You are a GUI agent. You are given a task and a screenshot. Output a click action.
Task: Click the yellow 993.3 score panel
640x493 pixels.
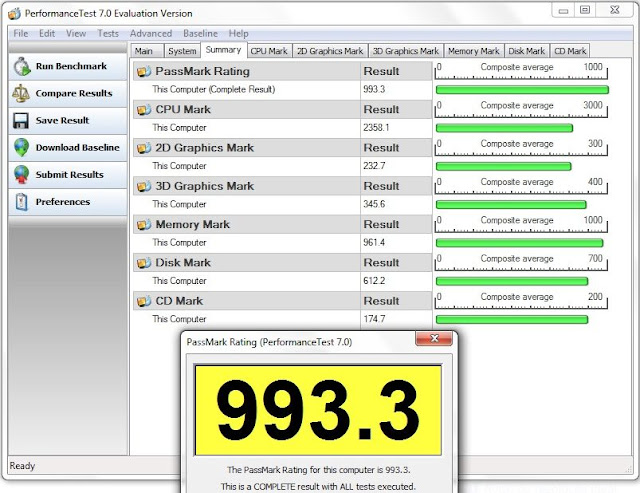coord(318,410)
